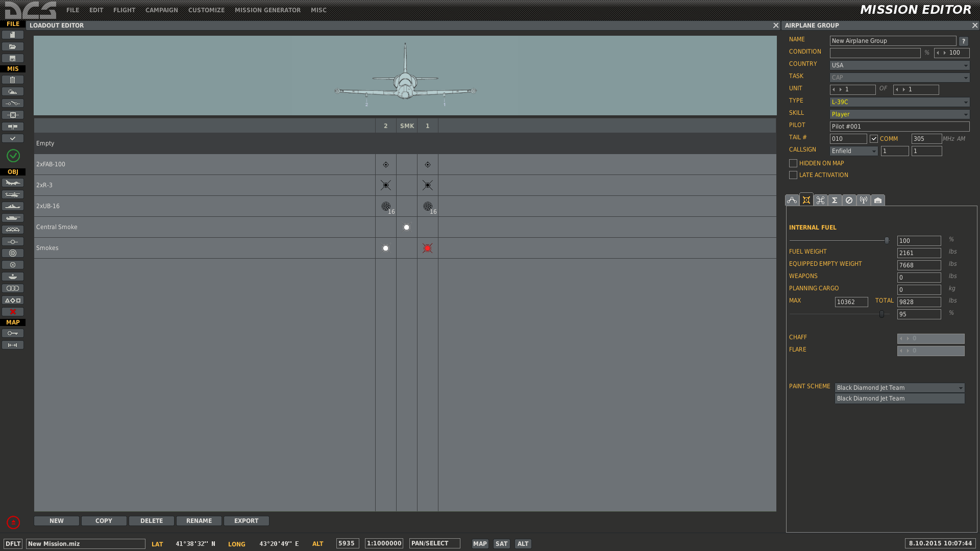Open a mission with the folder icon

click(13, 46)
